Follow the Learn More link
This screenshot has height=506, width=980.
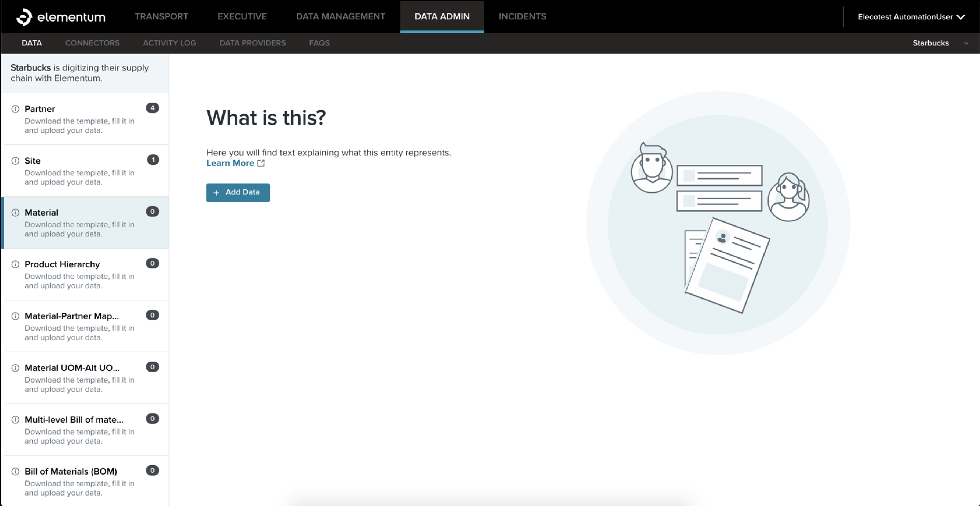230,163
